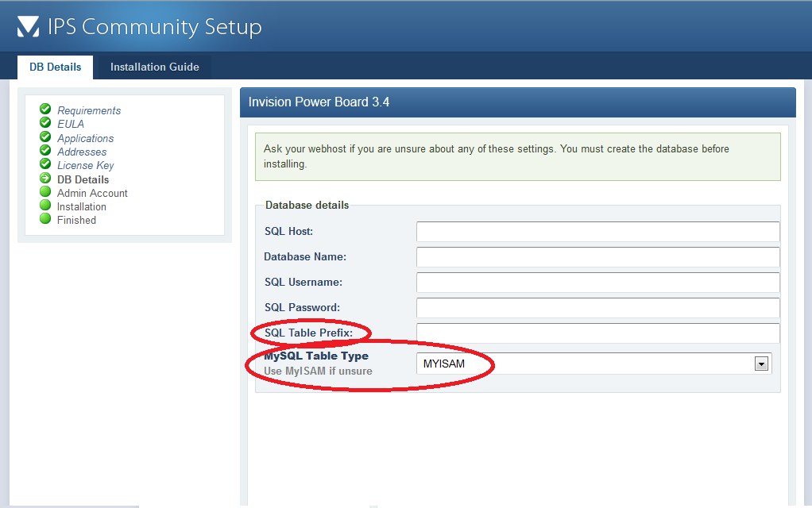Focus the SQL Username input field

(598, 283)
